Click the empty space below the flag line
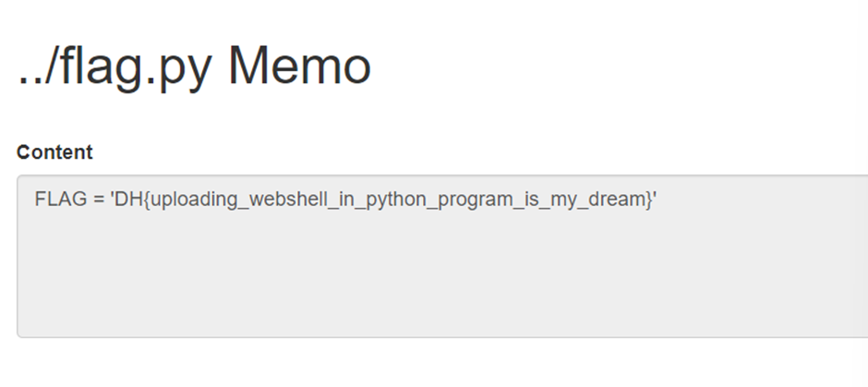 (x=369, y=277)
